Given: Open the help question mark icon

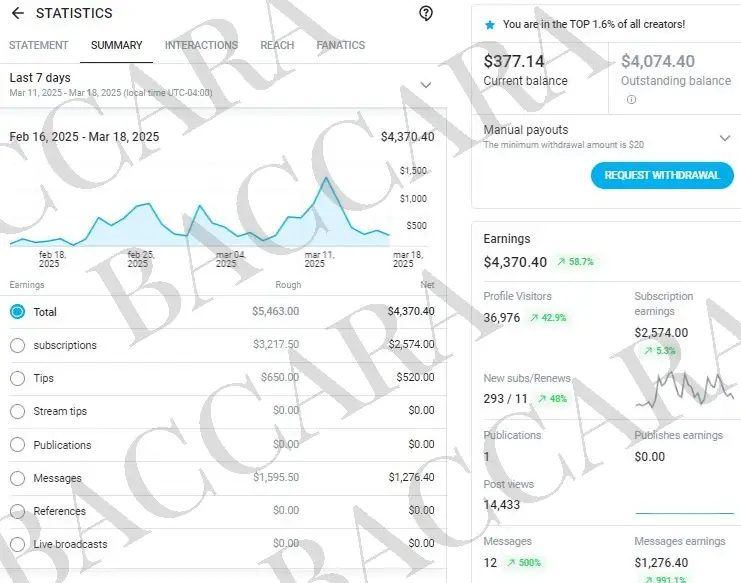Looking at the screenshot, I should [426, 13].
